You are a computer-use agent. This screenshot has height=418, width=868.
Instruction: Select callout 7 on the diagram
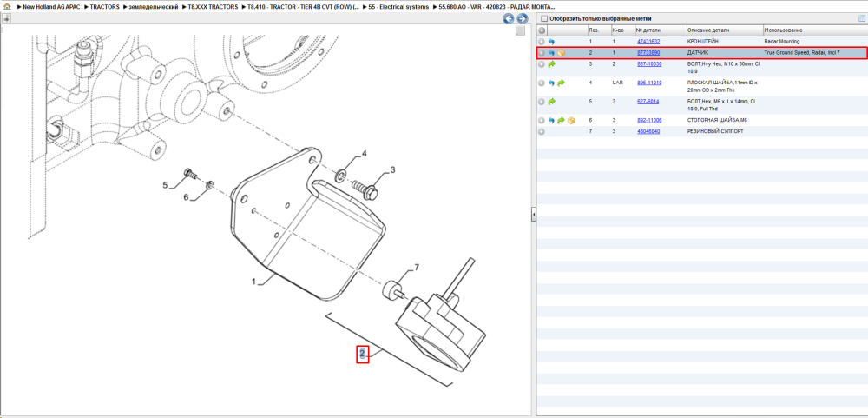coord(417,268)
